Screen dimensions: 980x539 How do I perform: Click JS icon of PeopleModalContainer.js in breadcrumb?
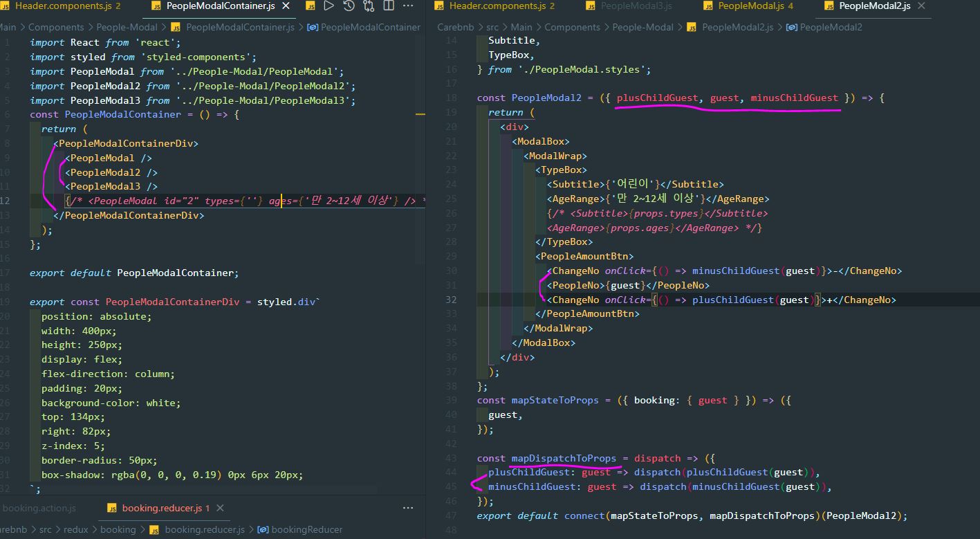[176, 27]
